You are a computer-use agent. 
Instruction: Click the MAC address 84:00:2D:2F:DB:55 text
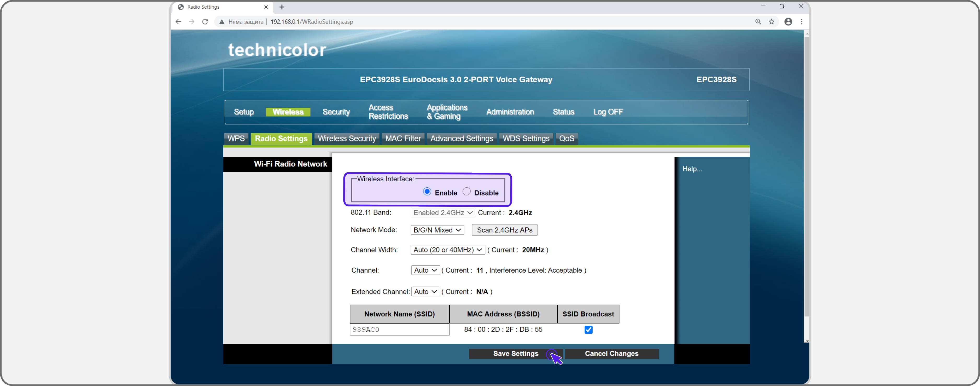(503, 330)
